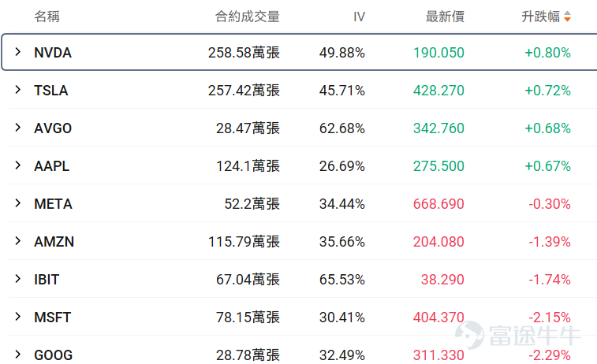Click TSLA IV value 45.71%
Screen dimensions: 597x364
[342, 91]
